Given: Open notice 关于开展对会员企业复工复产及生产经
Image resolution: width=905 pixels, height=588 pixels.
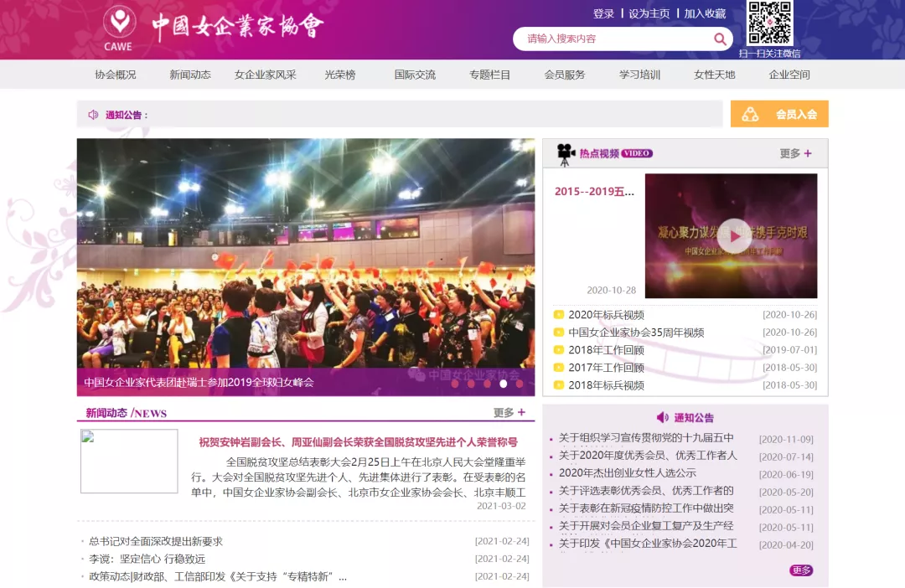Looking at the screenshot, I should click(646, 526).
